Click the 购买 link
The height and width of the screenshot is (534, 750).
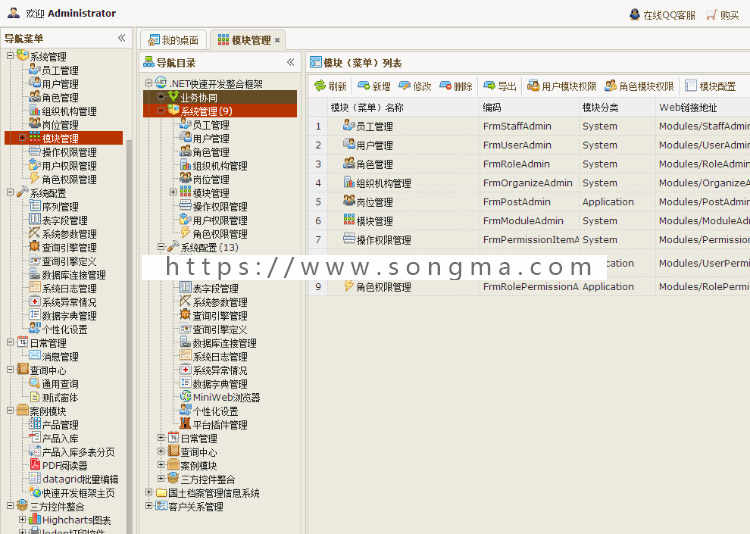coord(723,15)
